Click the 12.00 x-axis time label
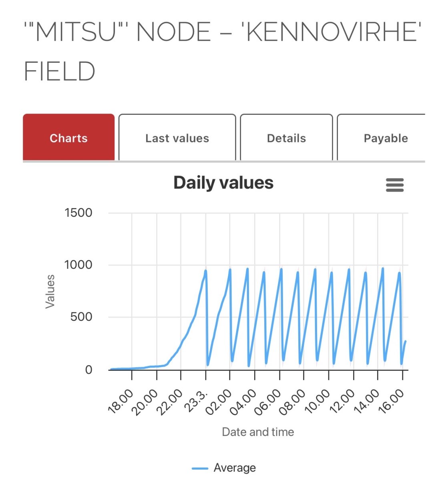The height and width of the screenshot is (480, 448). point(342,402)
